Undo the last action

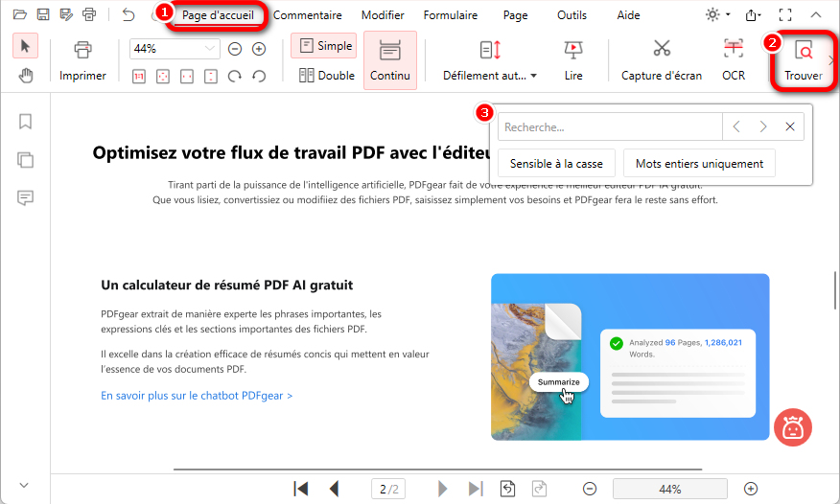tap(128, 14)
